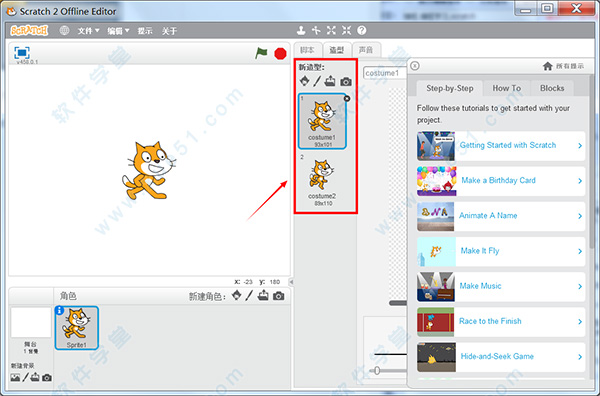Open Make It Fly tutorial
The height and width of the screenshot is (396, 600).
(x=501, y=251)
